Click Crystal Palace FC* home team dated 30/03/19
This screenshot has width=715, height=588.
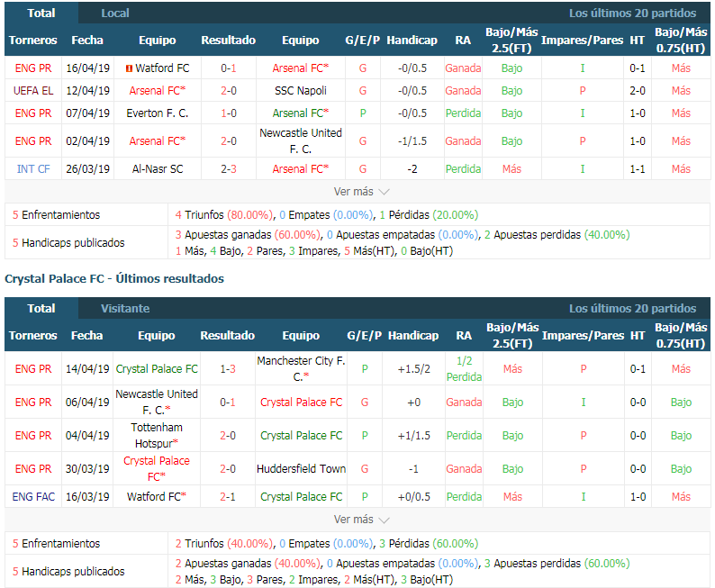tap(157, 468)
